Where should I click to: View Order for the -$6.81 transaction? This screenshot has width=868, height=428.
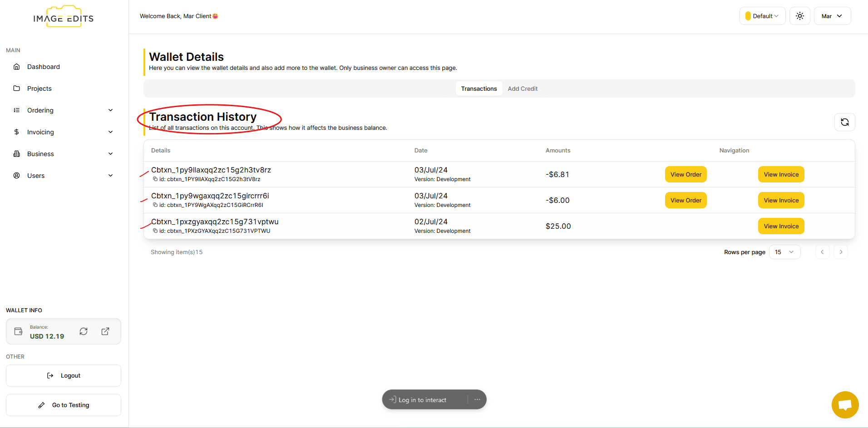click(x=686, y=174)
